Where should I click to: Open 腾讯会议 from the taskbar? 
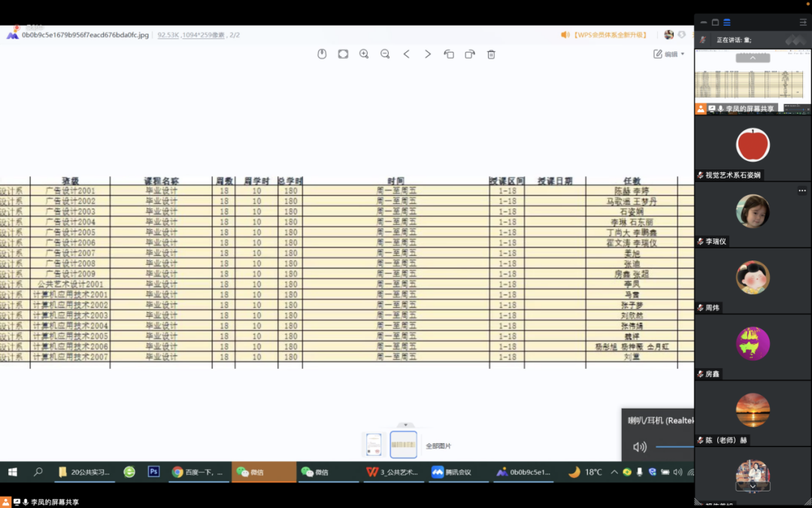pyautogui.click(x=451, y=472)
